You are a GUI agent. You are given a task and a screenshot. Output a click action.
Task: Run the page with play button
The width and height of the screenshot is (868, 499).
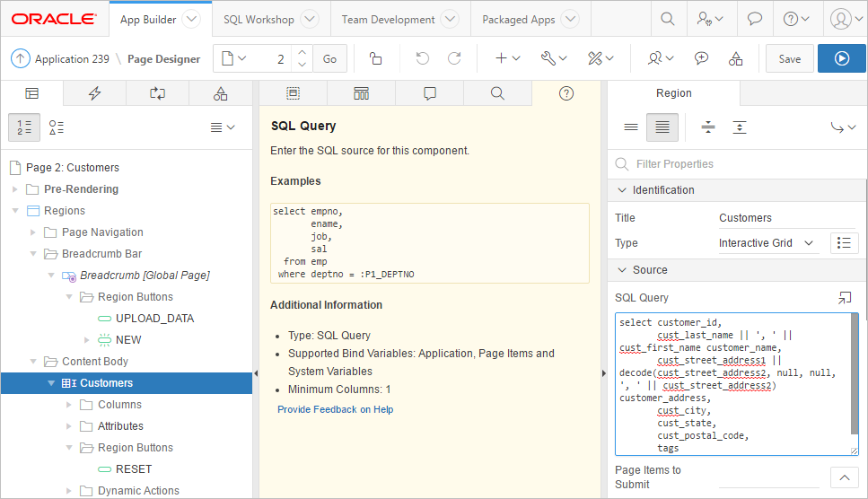tap(841, 58)
